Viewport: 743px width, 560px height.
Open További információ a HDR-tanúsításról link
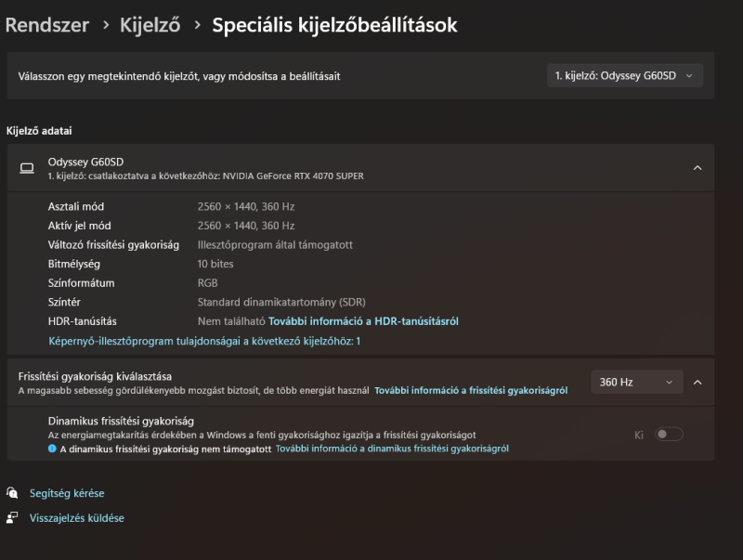[363, 321]
